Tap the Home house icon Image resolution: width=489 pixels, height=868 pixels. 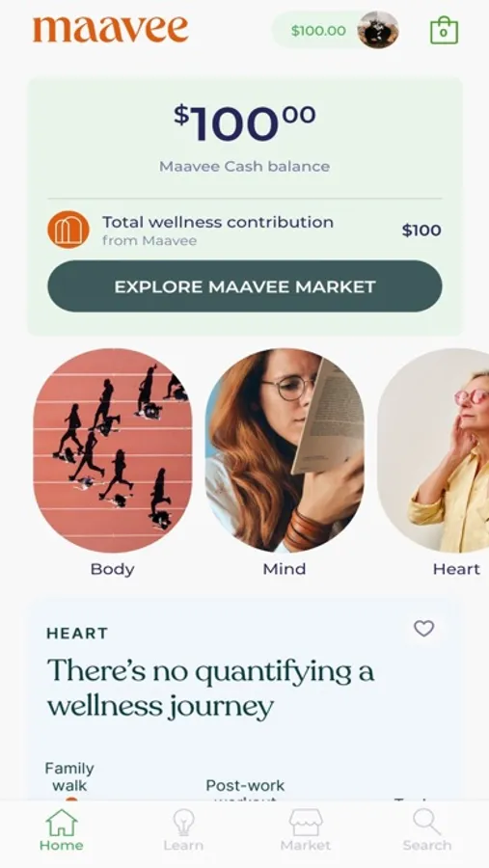coord(61,823)
